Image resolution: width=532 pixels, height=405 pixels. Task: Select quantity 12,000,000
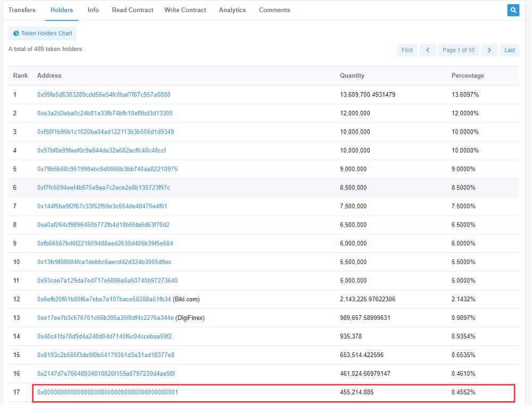pos(355,113)
